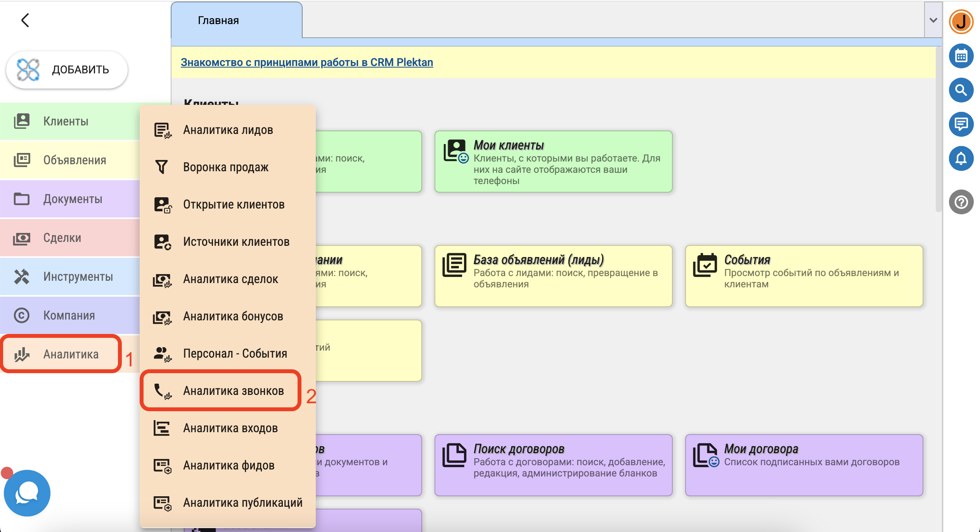Open help question mark icon

pyautogui.click(x=961, y=202)
